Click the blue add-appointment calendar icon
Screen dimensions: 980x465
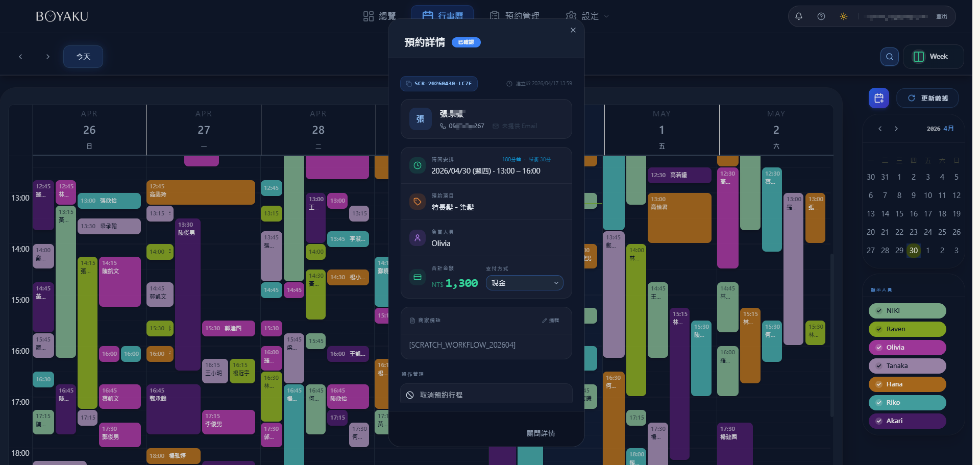879,98
